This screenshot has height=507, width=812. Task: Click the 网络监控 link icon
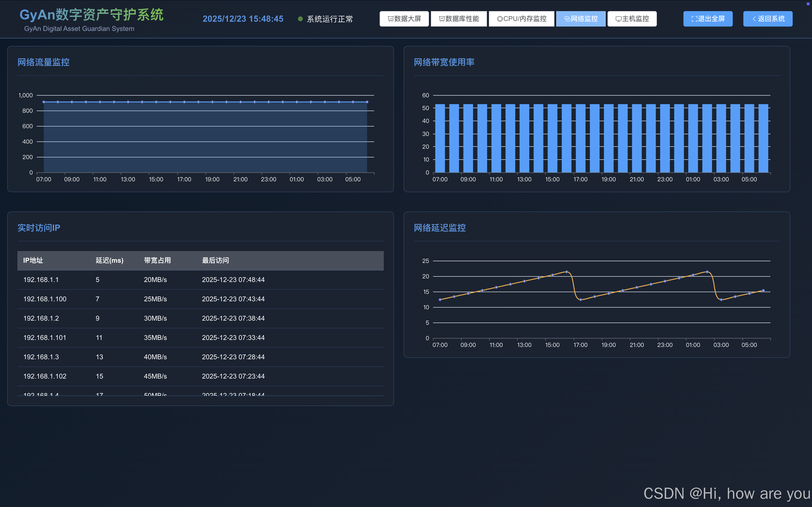tap(567, 19)
